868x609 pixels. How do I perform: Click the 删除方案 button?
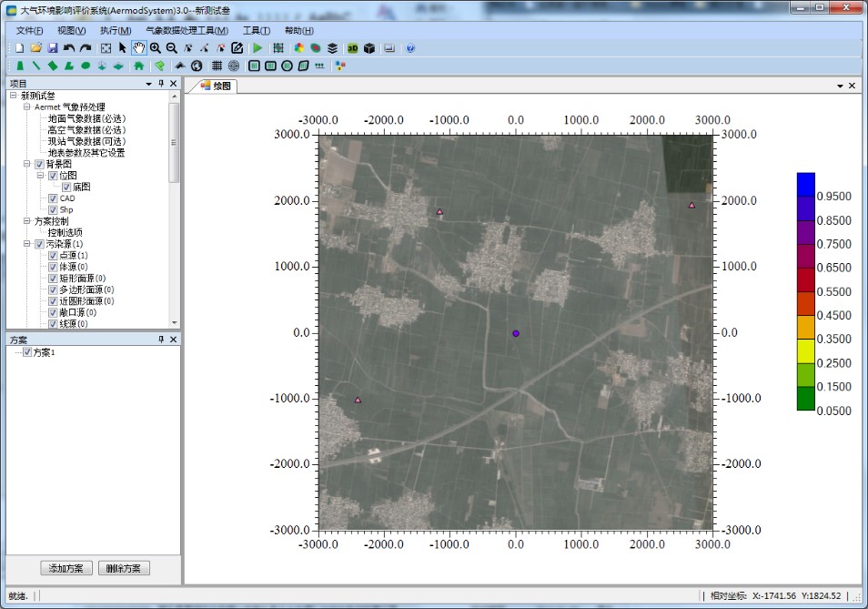[x=124, y=568]
